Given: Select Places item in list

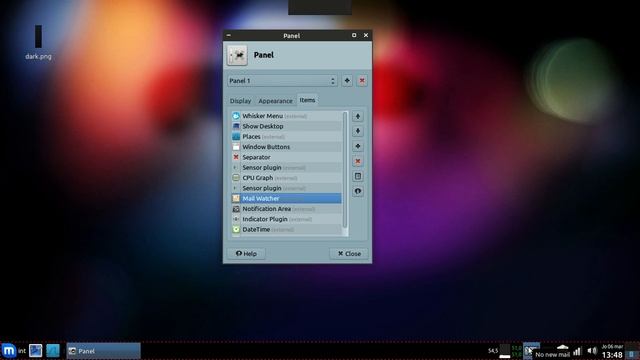Looking at the screenshot, I should (287, 136).
